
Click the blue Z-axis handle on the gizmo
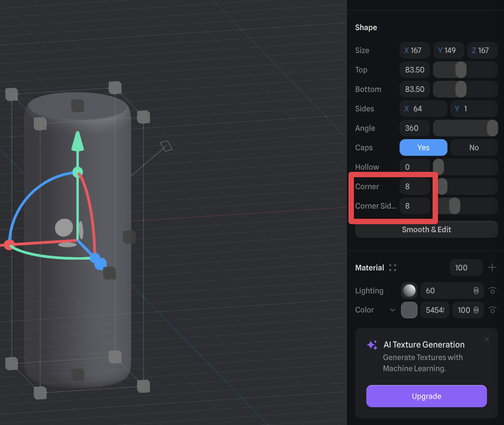coord(100,263)
